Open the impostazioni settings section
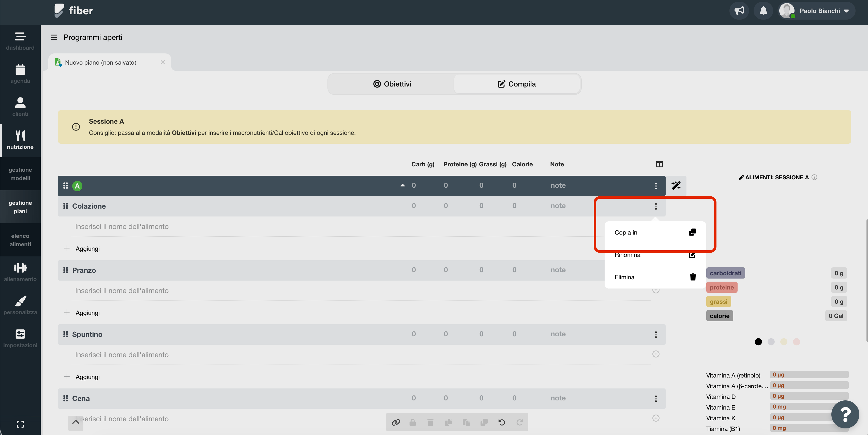 20,339
